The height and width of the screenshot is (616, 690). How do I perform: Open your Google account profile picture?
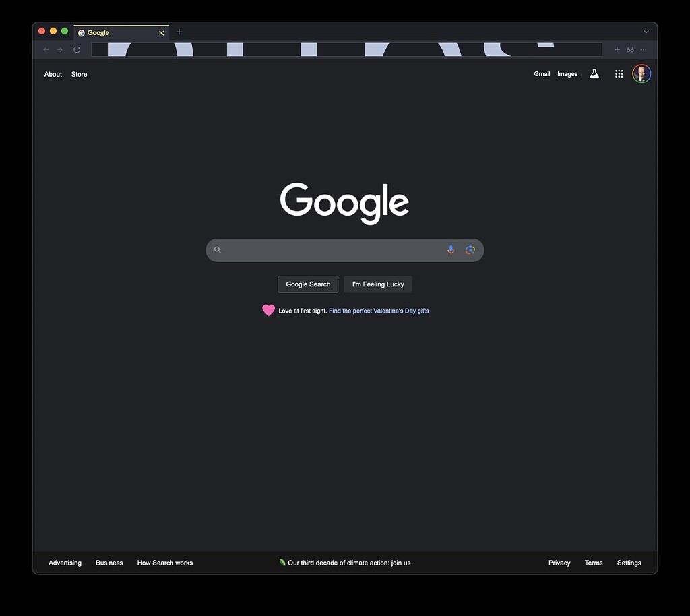coord(641,73)
